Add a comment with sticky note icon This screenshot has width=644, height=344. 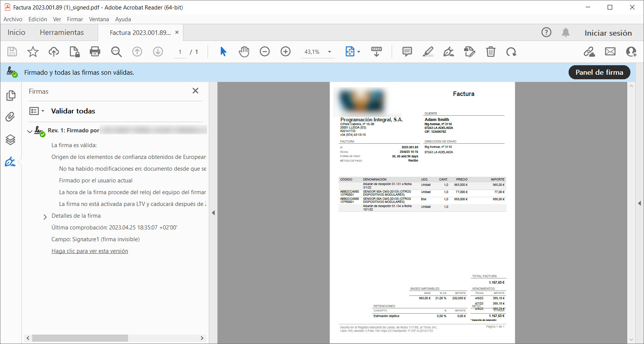407,52
